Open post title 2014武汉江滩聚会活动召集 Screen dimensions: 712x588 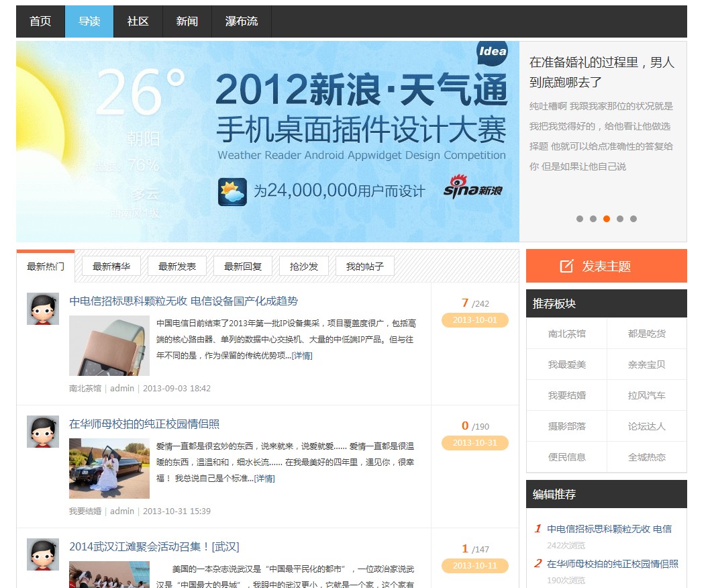pyautogui.click(x=154, y=546)
